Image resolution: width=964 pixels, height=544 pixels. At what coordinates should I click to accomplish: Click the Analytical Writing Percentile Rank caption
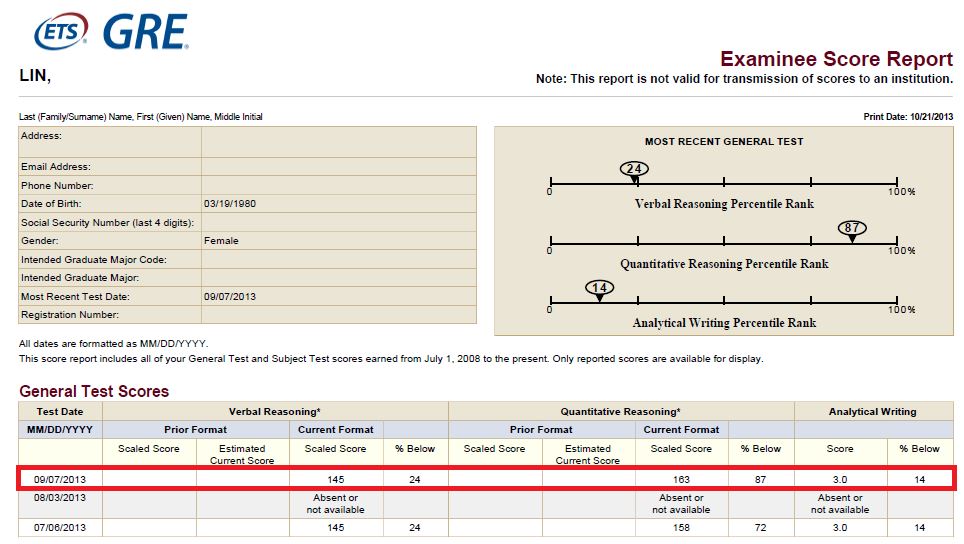click(724, 323)
